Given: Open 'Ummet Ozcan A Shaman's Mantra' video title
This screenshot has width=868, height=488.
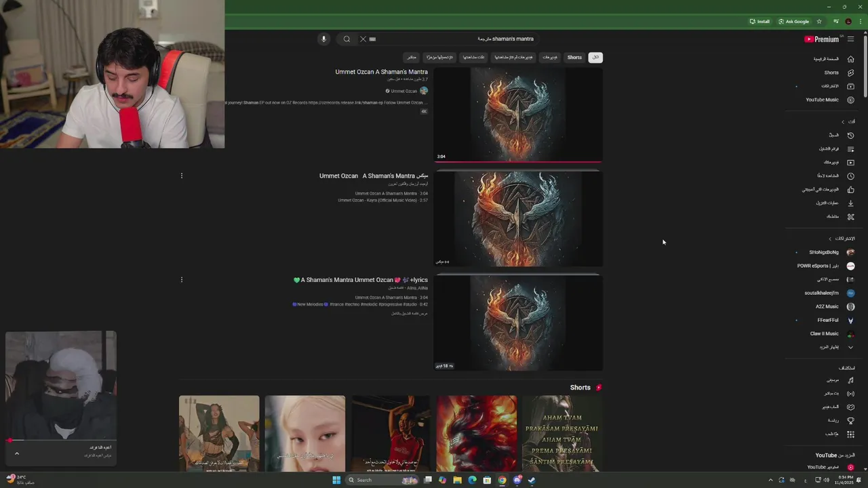Looking at the screenshot, I should click(381, 72).
